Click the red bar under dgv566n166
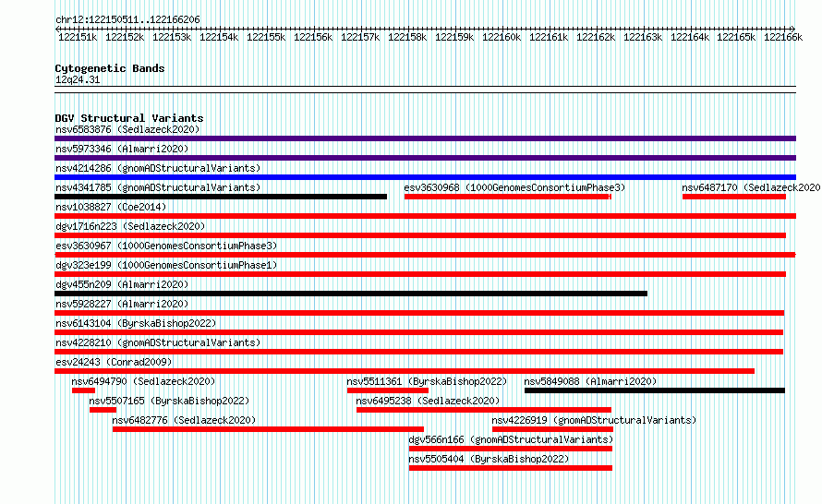 [x=511, y=449]
